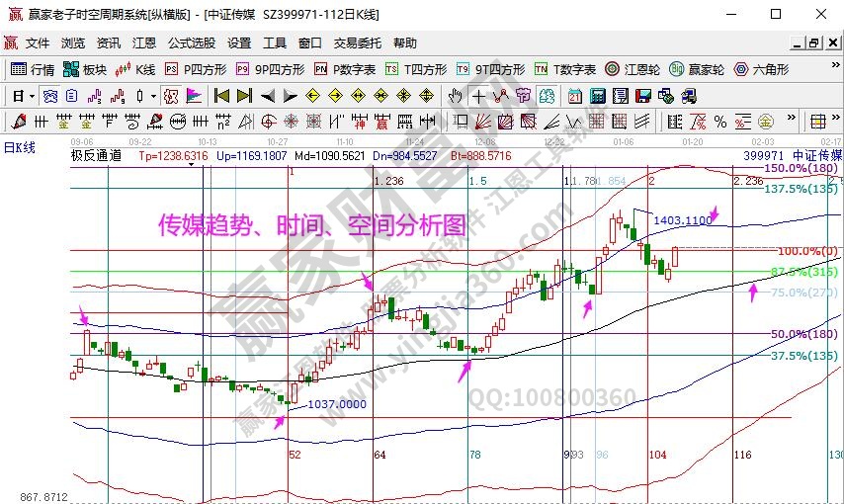The width and height of the screenshot is (844, 504).
Task: Click the 1403.1100 high price marker
Action: [682, 220]
